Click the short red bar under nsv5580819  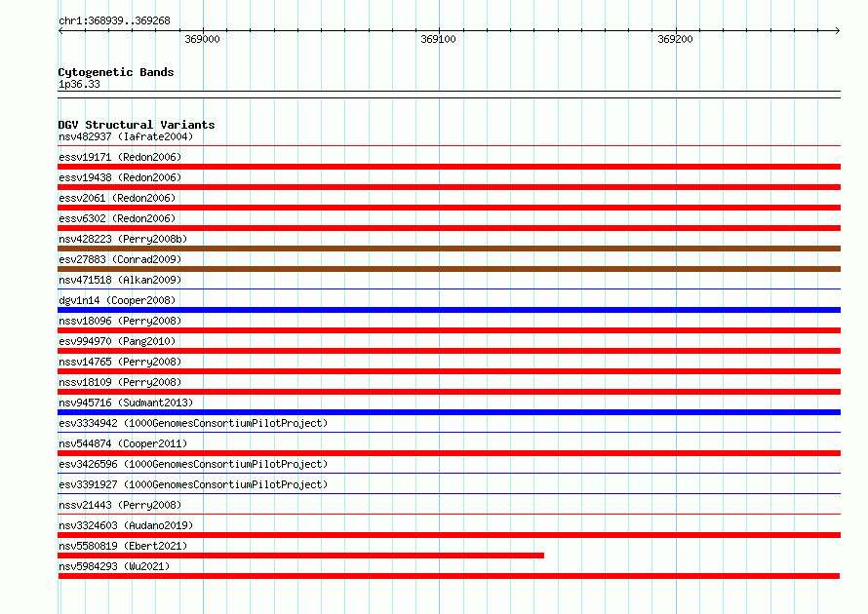pyautogui.click(x=300, y=556)
